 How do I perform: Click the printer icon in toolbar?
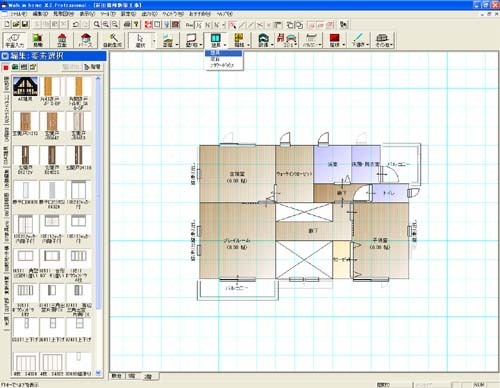click(x=127, y=24)
